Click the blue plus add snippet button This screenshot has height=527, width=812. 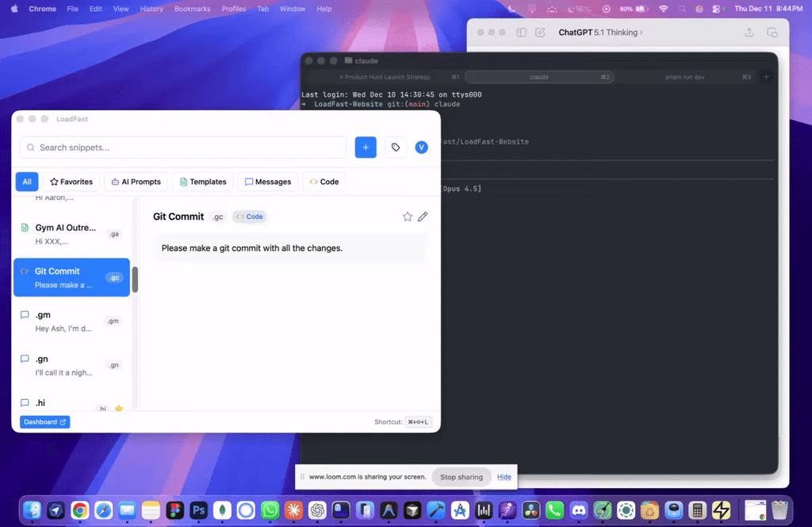coord(366,148)
